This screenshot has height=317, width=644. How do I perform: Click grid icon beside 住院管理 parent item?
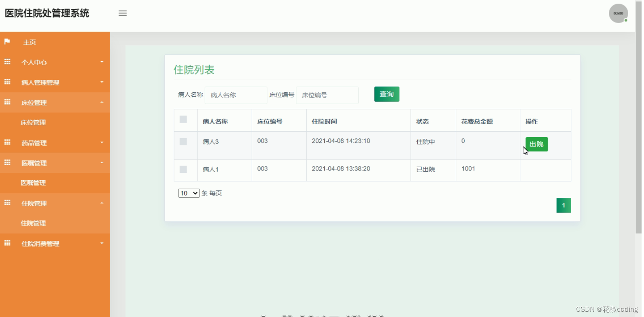(7, 203)
